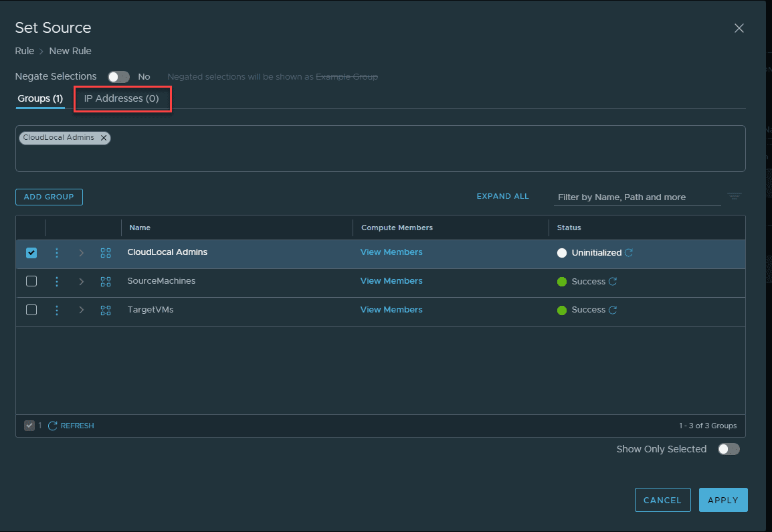Switch to the IP Addresses tab
772x532 pixels.
122,98
